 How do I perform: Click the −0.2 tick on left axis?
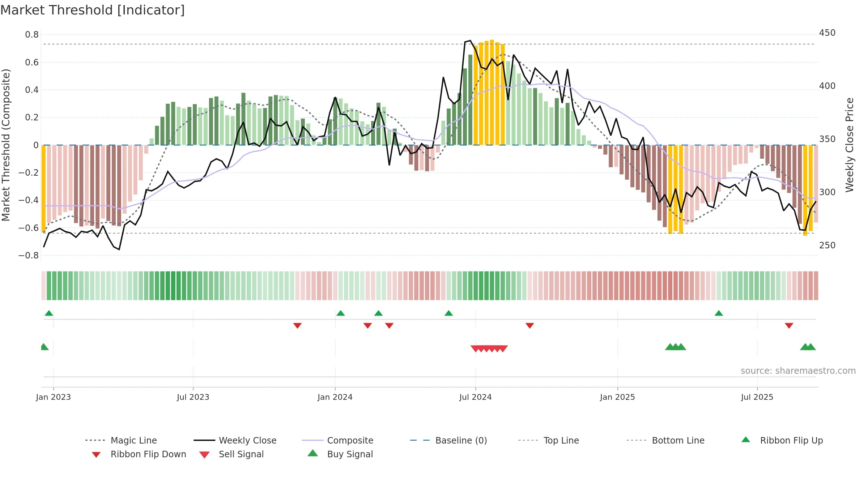[x=29, y=173]
